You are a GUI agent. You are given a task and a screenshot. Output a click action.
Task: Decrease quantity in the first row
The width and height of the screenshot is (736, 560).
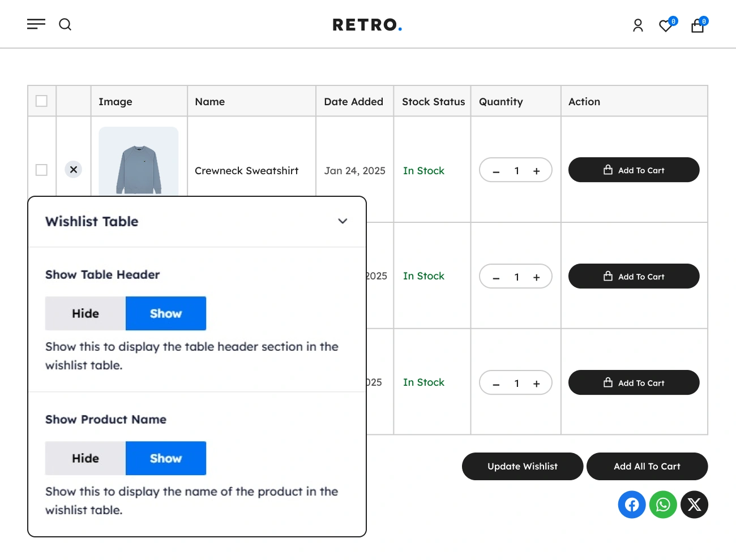coord(496,171)
